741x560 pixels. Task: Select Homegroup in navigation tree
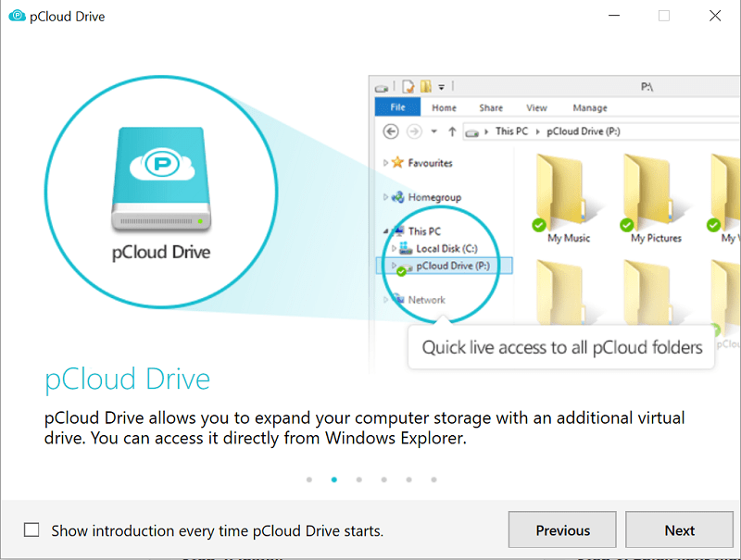pyautogui.click(x=434, y=197)
